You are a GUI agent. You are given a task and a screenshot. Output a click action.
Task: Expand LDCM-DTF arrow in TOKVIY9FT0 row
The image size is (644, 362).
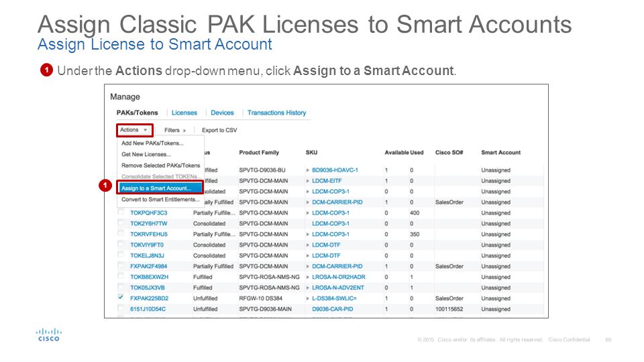(x=308, y=245)
